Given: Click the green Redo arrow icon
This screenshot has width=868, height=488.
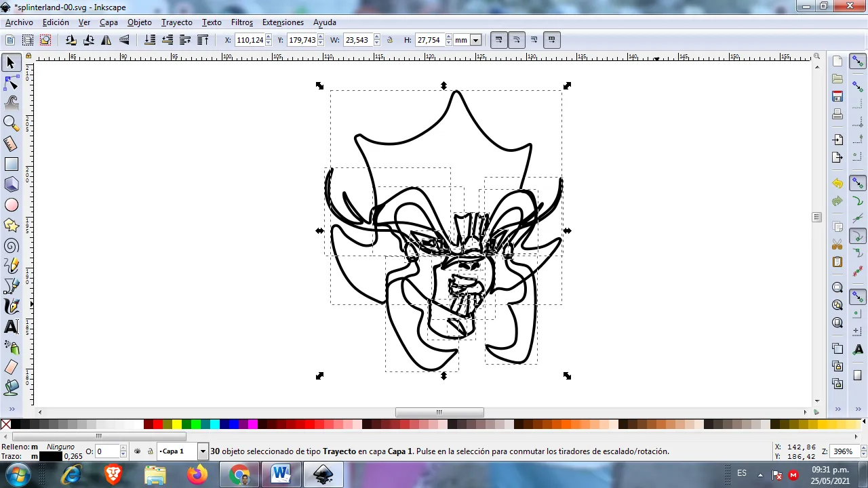Looking at the screenshot, I should (x=837, y=201).
